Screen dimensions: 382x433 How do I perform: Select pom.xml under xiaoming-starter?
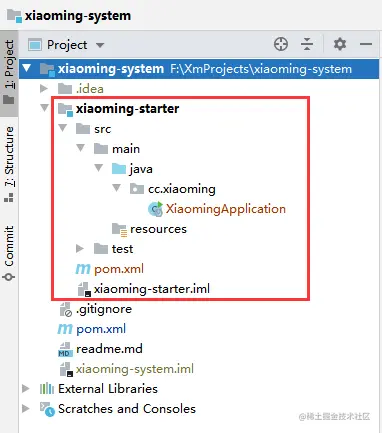(119, 269)
